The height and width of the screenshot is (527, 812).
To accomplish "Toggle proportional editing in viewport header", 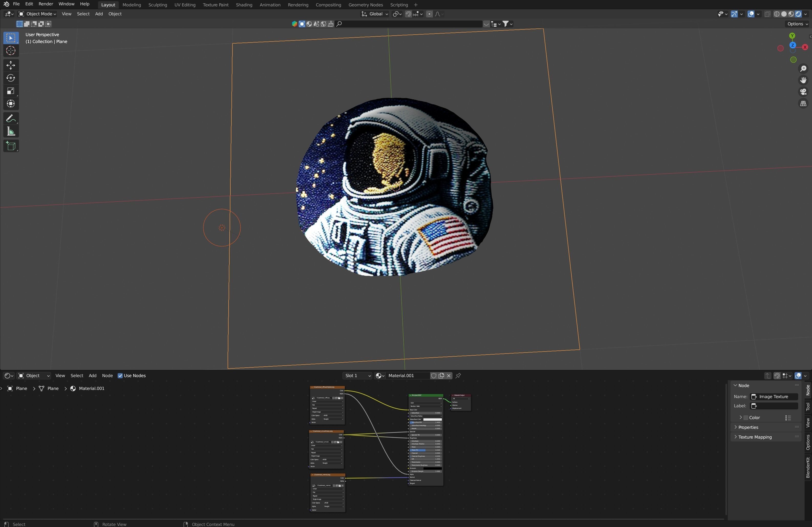I will [429, 14].
